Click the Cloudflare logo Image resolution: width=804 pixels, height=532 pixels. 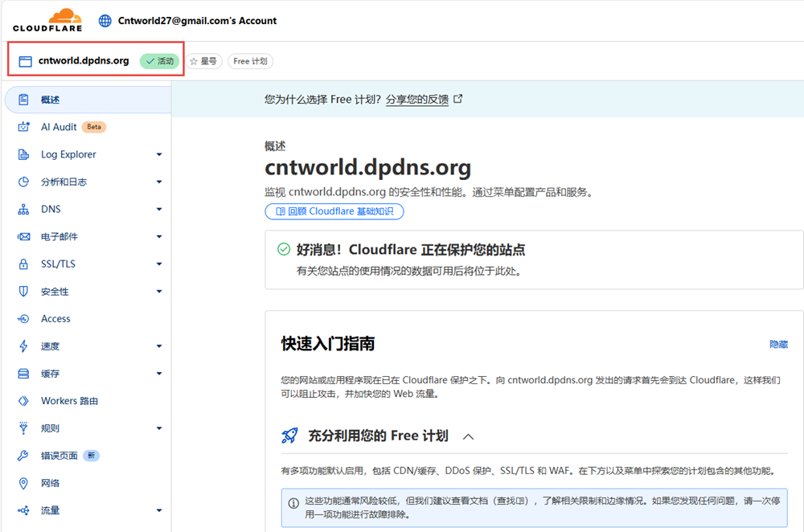pyautogui.click(x=47, y=20)
